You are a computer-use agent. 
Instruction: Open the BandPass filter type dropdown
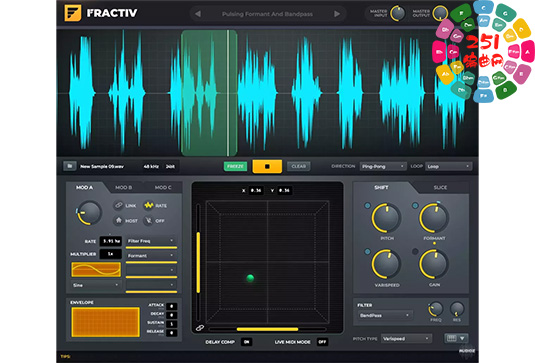385,315
